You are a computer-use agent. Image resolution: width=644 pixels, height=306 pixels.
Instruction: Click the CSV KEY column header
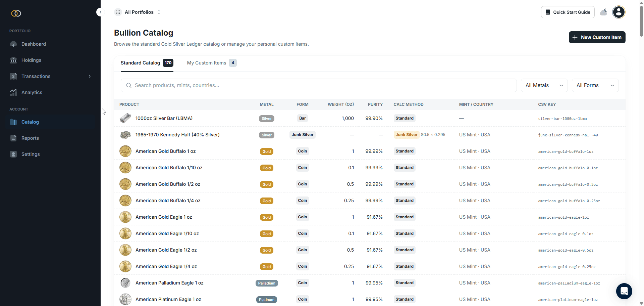point(547,104)
